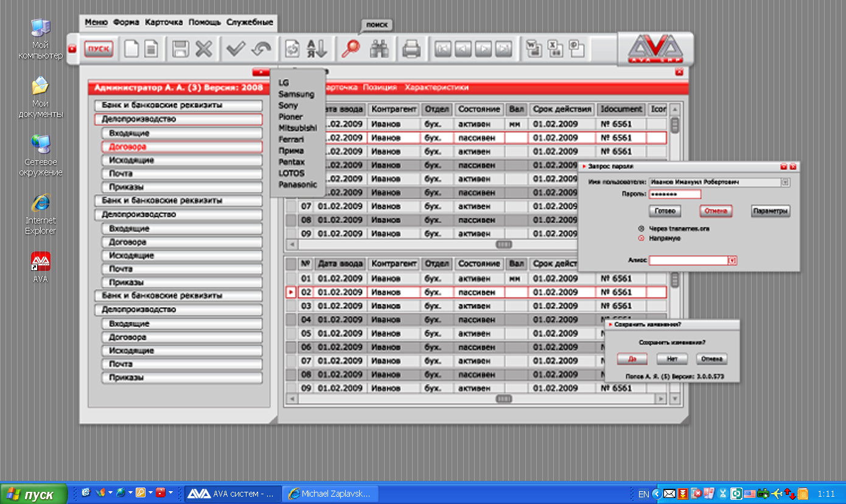Expand the 'Алиос' combo box arrow
The image size is (846, 504).
732,261
